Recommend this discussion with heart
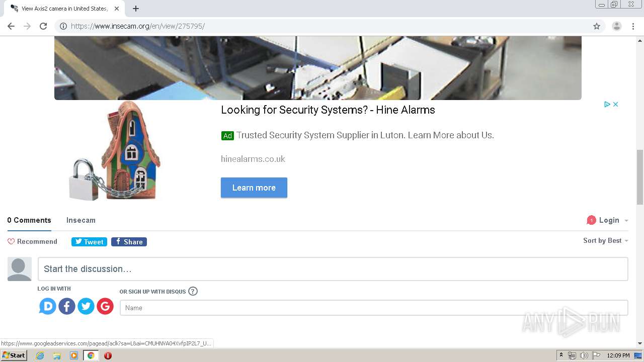The image size is (644, 362). [32, 241]
